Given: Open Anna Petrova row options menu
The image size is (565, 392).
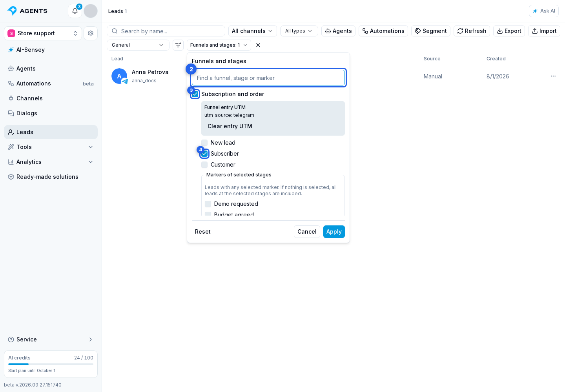Looking at the screenshot, I should (x=553, y=76).
